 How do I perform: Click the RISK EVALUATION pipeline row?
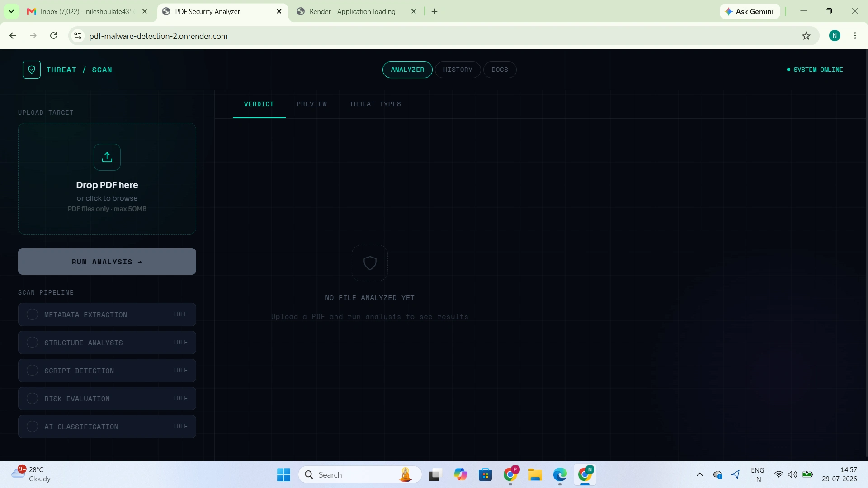pos(107,399)
